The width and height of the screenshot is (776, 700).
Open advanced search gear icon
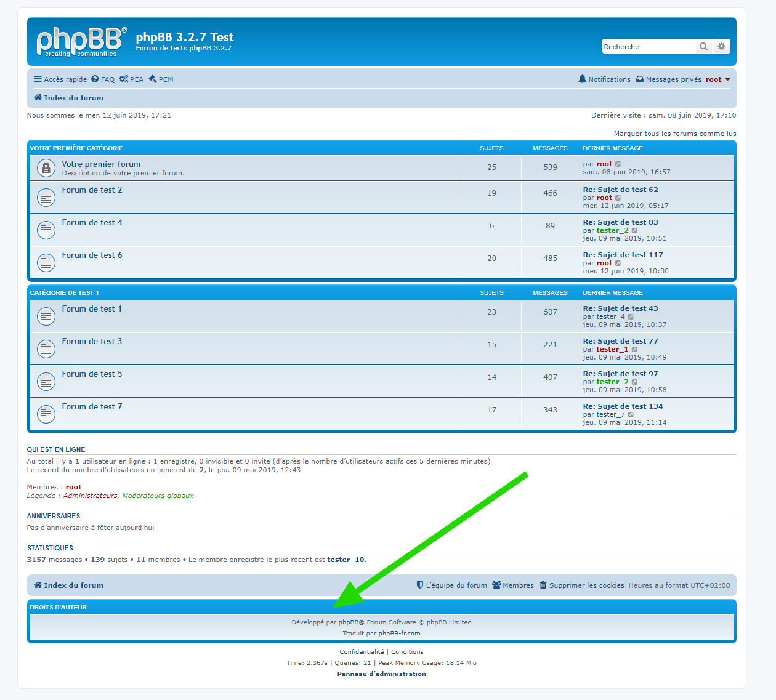point(721,47)
